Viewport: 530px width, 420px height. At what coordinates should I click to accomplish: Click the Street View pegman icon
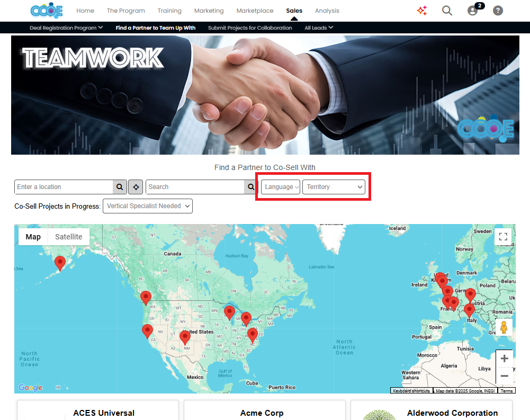tap(504, 327)
